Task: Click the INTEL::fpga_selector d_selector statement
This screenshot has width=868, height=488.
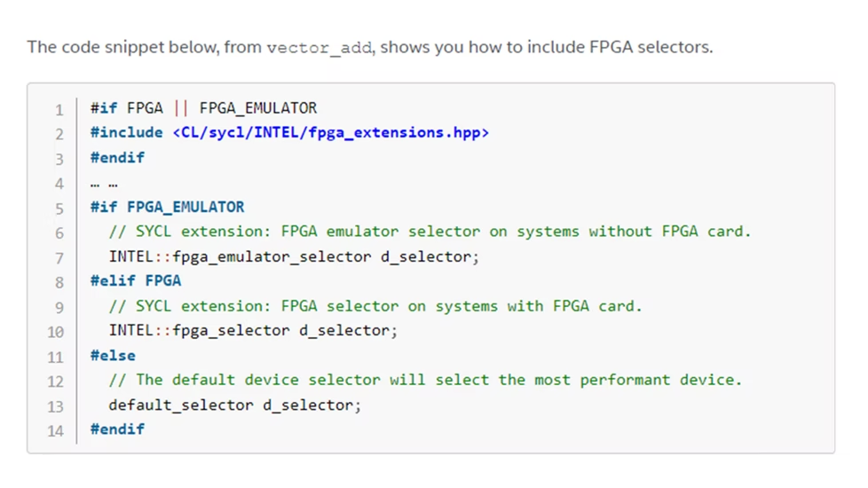Action: tap(253, 331)
